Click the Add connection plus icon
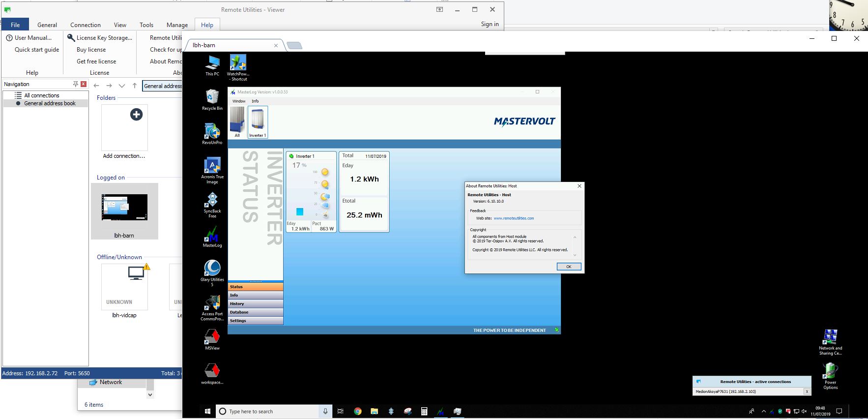Image resolution: width=868 pixels, height=419 pixels. tap(136, 115)
